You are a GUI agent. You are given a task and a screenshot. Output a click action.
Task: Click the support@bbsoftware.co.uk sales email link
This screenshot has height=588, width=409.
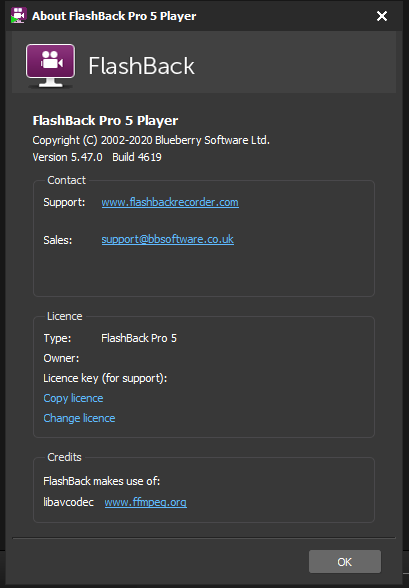[168, 239]
